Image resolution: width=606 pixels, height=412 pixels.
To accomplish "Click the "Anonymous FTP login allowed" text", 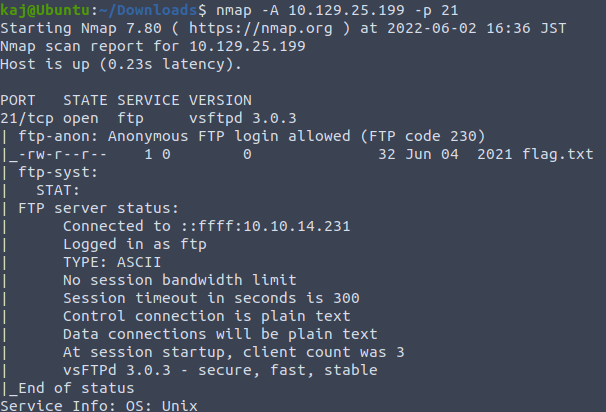I will 230,136.
